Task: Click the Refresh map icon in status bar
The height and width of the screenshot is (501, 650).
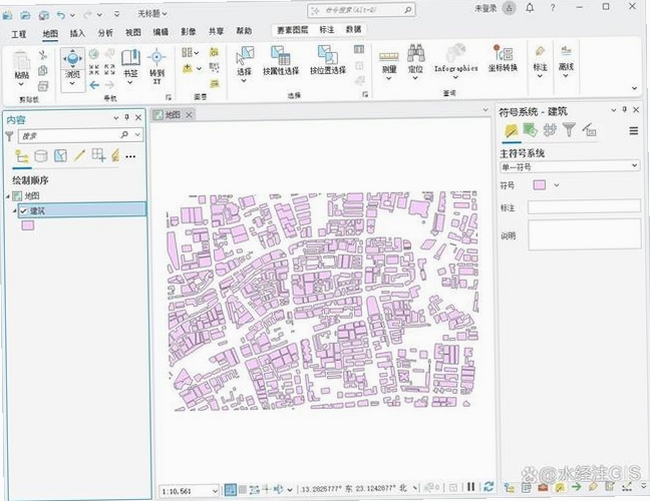Action: [489, 486]
